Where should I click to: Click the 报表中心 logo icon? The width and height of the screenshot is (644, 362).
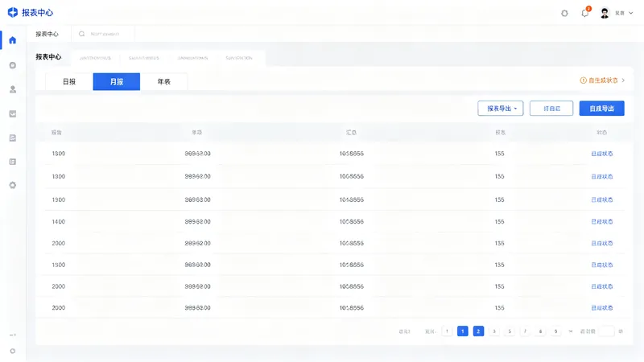(13, 12)
